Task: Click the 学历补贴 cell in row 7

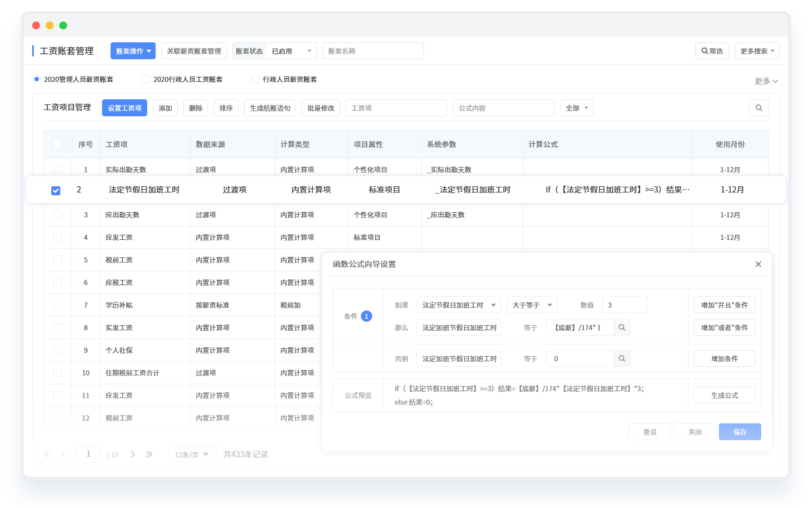Action: point(119,305)
